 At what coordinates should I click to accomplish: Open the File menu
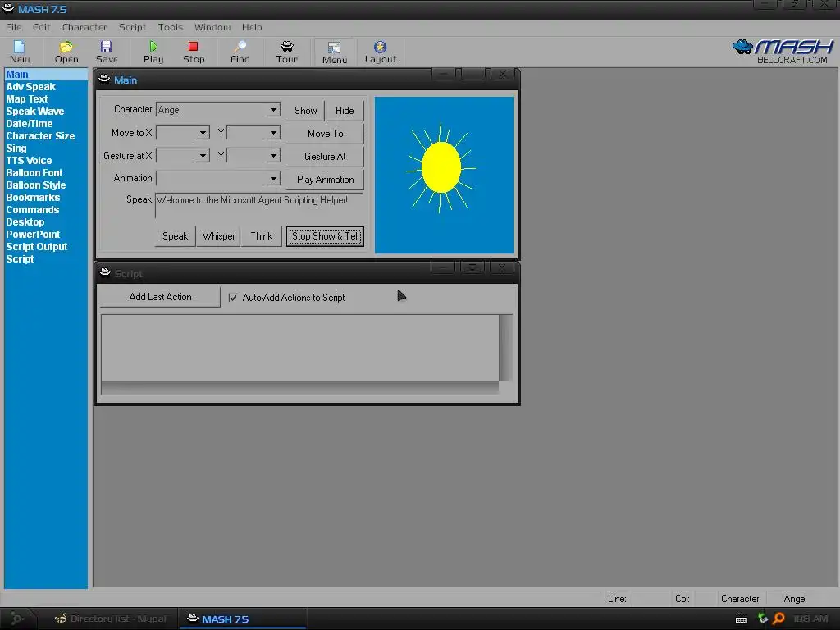pyautogui.click(x=13, y=27)
